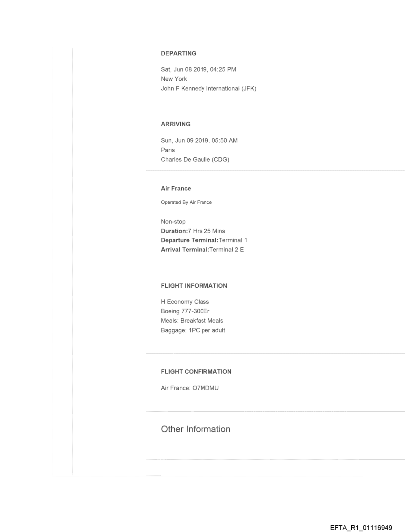Select John F Kennedy International (JFK) text
The height and width of the screenshot is (532, 405).
pyautogui.click(x=208, y=89)
